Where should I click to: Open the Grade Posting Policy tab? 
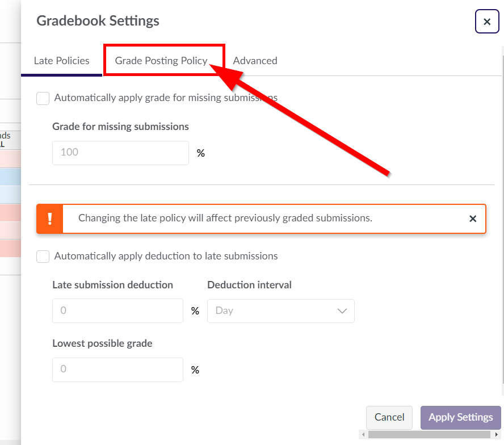click(x=161, y=61)
